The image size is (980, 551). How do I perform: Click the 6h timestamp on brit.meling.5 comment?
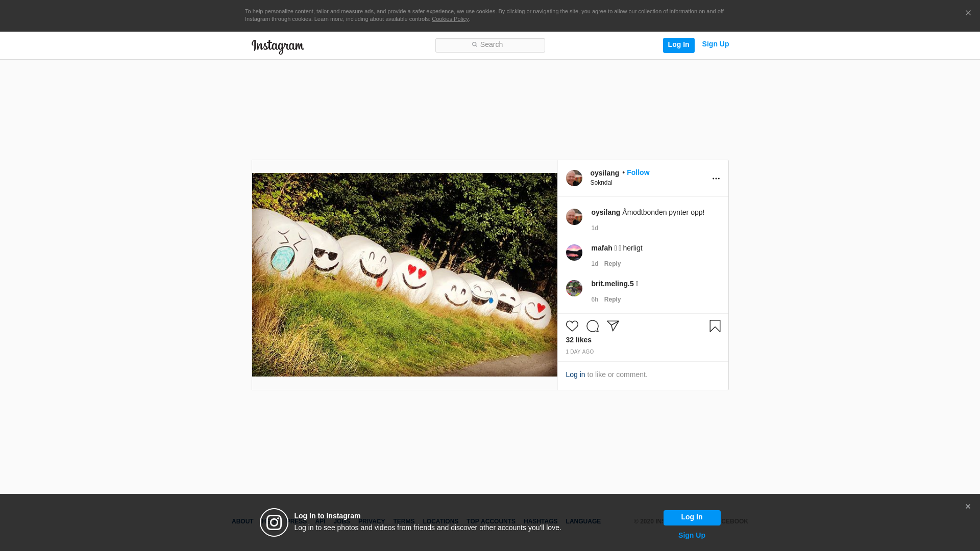click(595, 299)
